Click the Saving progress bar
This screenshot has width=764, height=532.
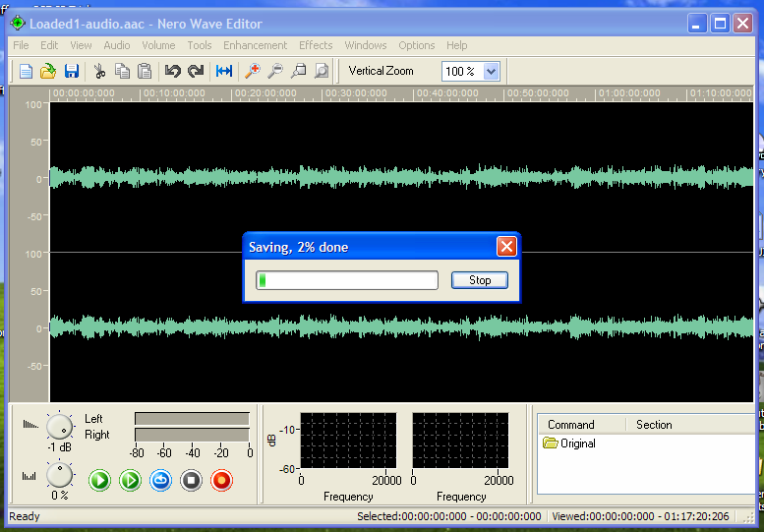click(347, 280)
